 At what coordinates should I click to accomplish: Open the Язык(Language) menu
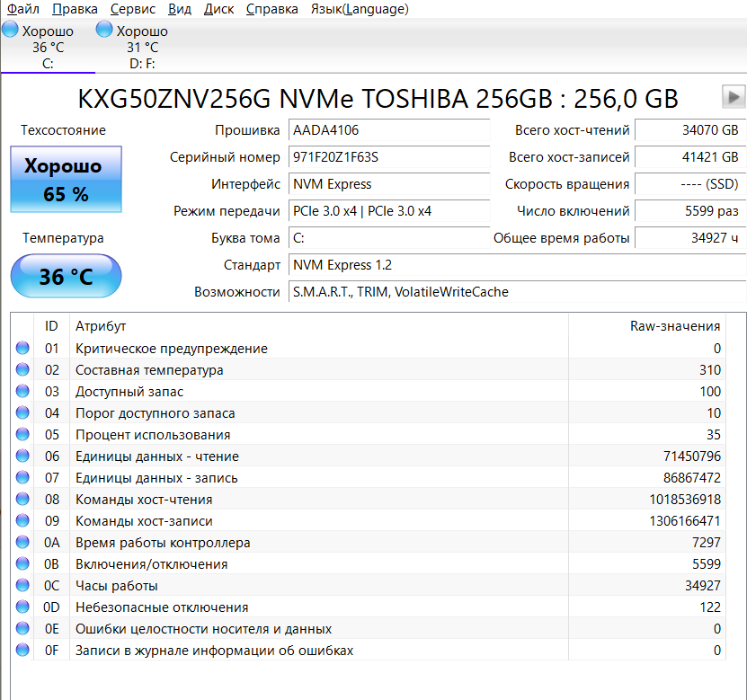pyautogui.click(x=359, y=9)
